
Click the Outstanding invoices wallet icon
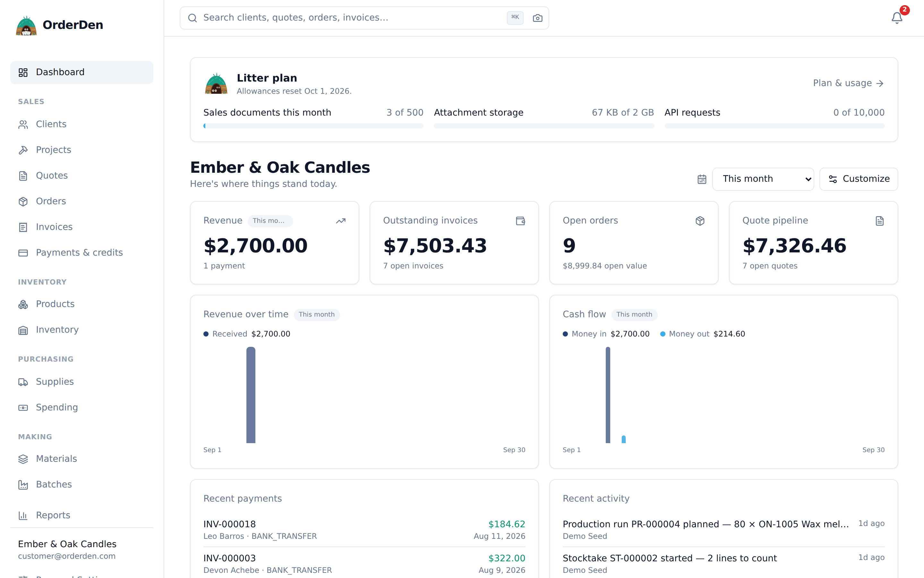tap(520, 221)
